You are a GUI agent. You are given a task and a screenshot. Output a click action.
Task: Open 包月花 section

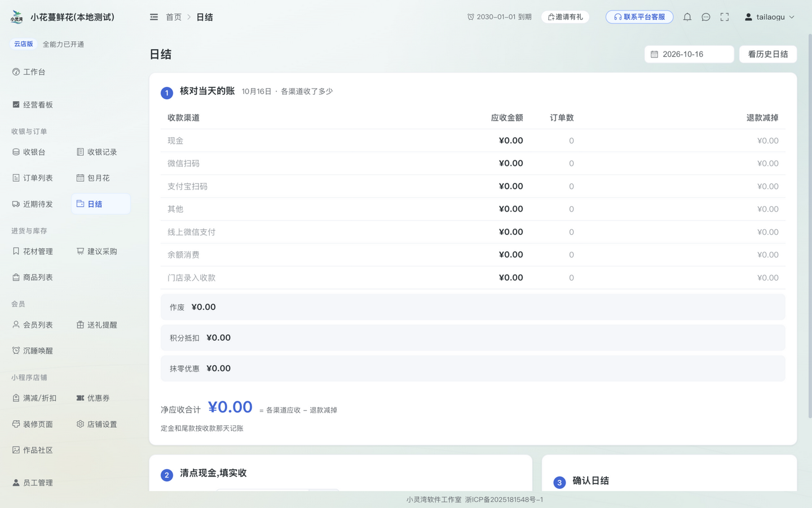point(93,178)
